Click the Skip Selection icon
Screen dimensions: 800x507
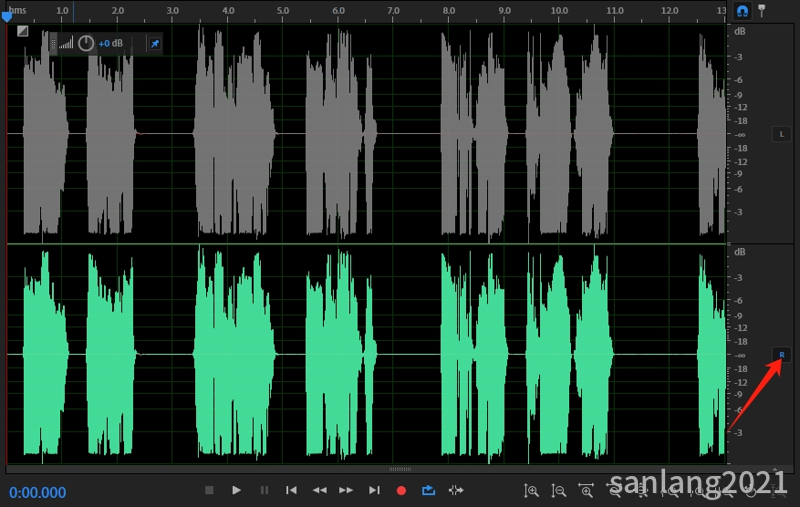coord(456,490)
